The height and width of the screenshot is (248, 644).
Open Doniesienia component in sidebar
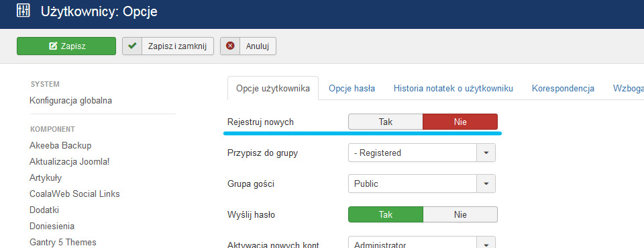click(52, 226)
